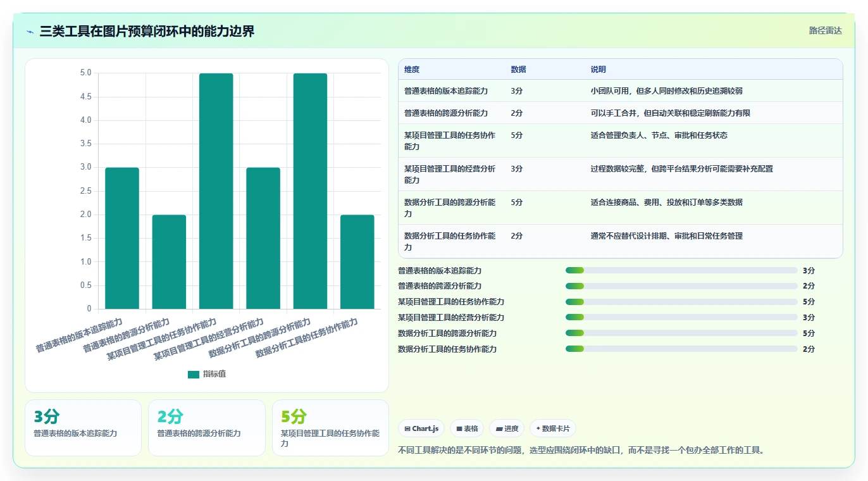Click the progress list label 某项目管理工具的经营分析能力
The height and width of the screenshot is (481, 868).
451,318
